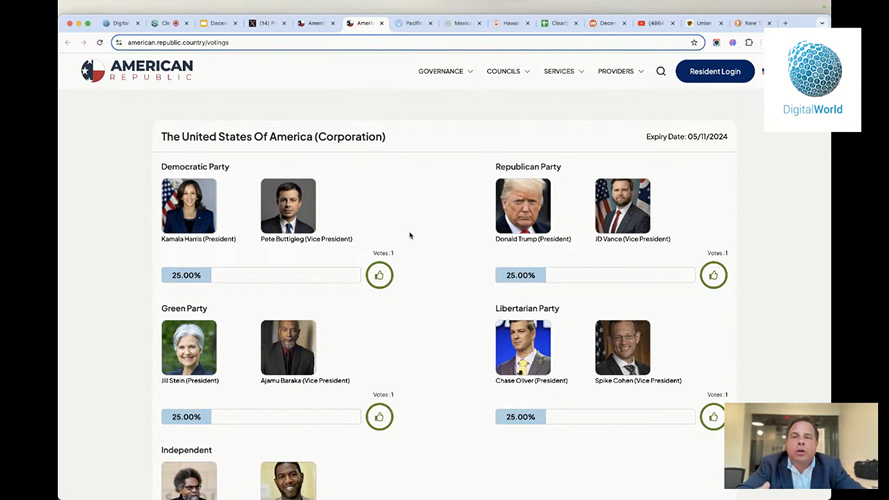Vote for the Republican Party with thumbs-up

[x=713, y=275]
